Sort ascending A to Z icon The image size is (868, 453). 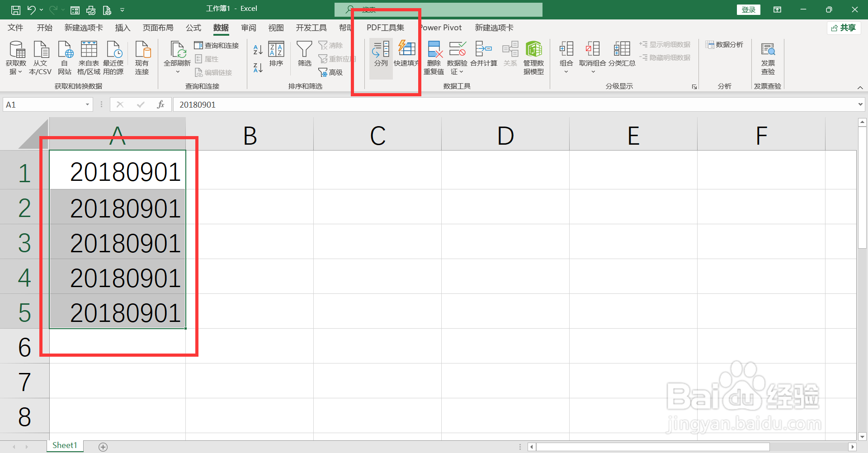pyautogui.click(x=258, y=49)
